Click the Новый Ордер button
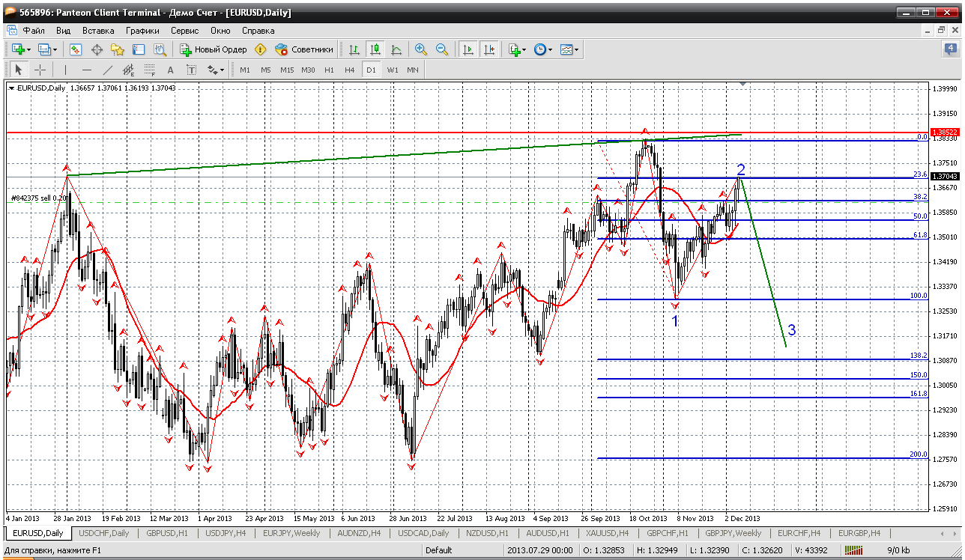Screen dimensions: 965x560 (x=214, y=49)
